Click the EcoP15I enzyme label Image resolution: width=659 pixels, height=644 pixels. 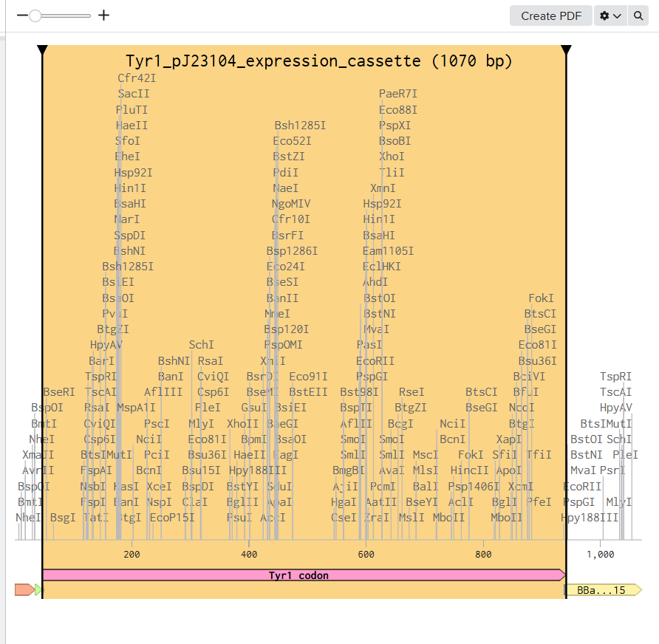(x=172, y=517)
